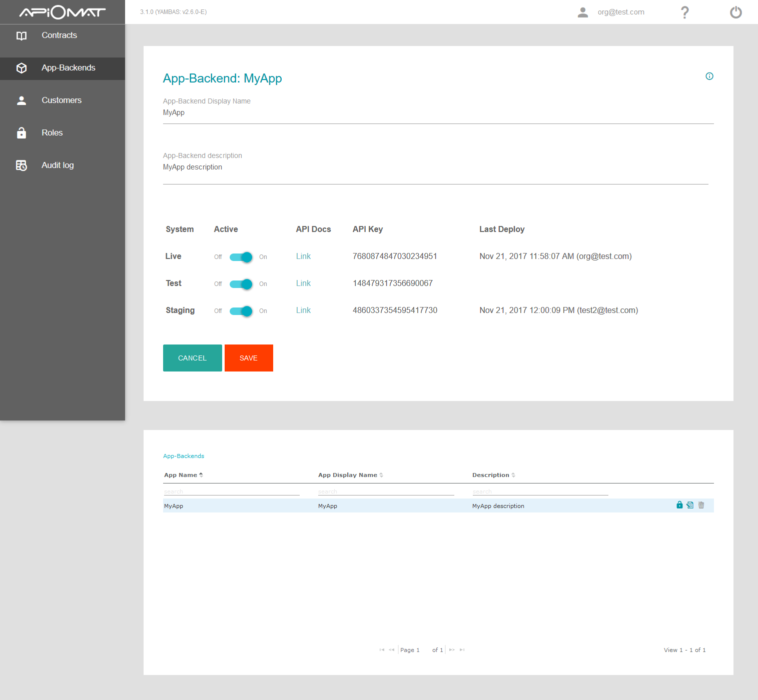Image resolution: width=758 pixels, height=700 pixels.
Task: Click the SAVE button
Action: tap(249, 358)
